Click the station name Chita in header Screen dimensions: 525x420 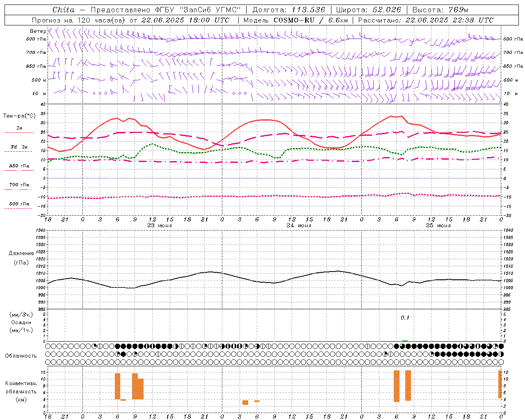click(x=64, y=10)
